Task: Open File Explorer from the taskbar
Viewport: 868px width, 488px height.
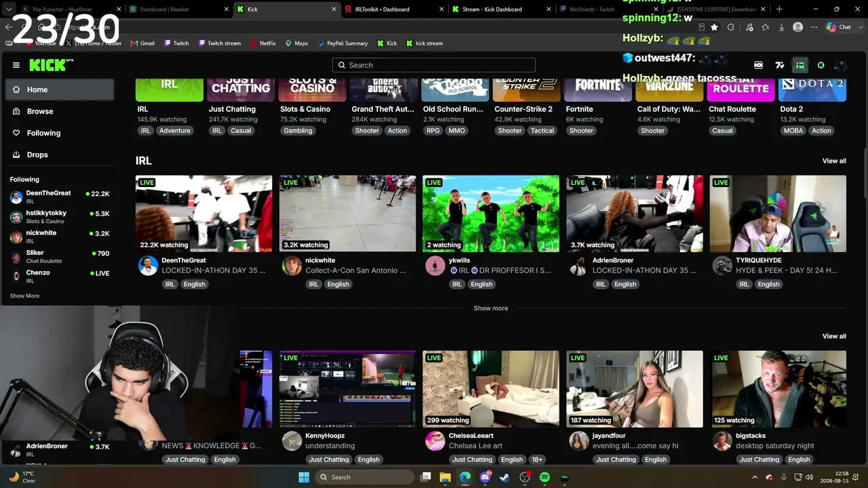Action: coord(446,477)
